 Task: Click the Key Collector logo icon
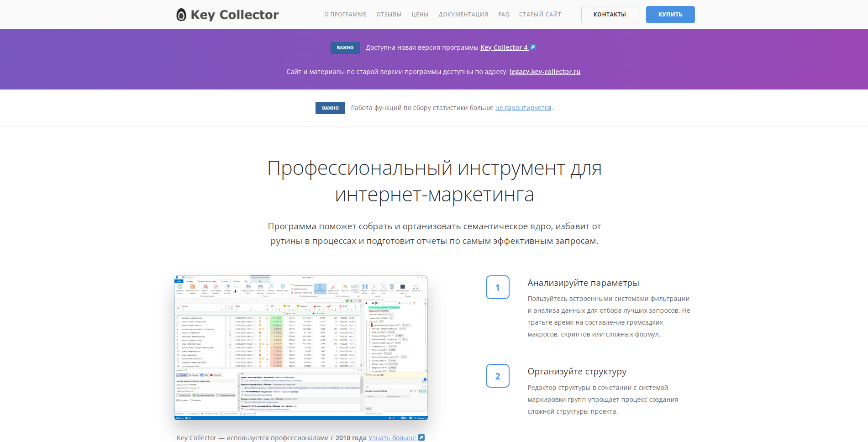tap(181, 15)
